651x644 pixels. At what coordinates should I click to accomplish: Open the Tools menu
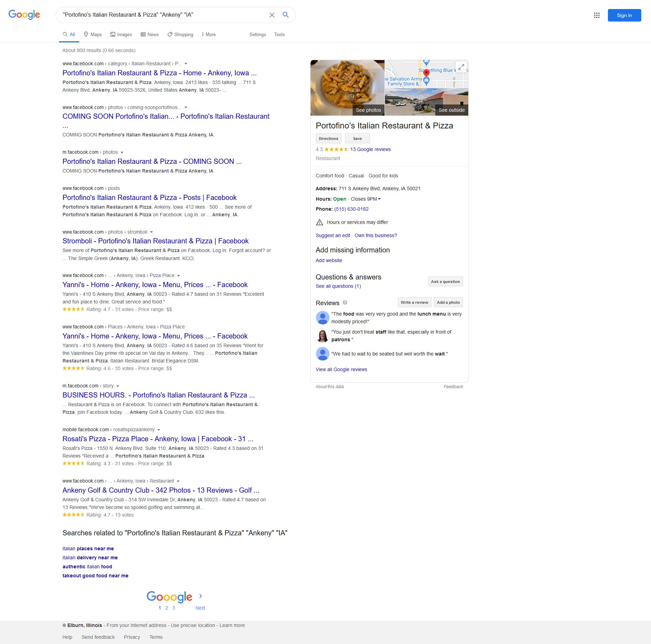(x=279, y=34)
